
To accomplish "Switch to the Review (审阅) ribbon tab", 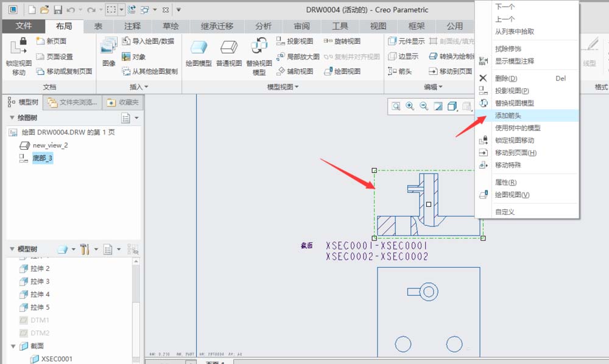I will [x=302, y=26].
